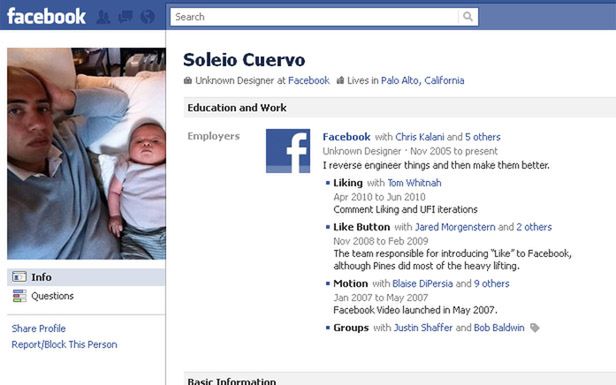Screen dimensions: 616x385
Task: Click 'I reverse engineer things' description
Action: (x=436, y=165)
